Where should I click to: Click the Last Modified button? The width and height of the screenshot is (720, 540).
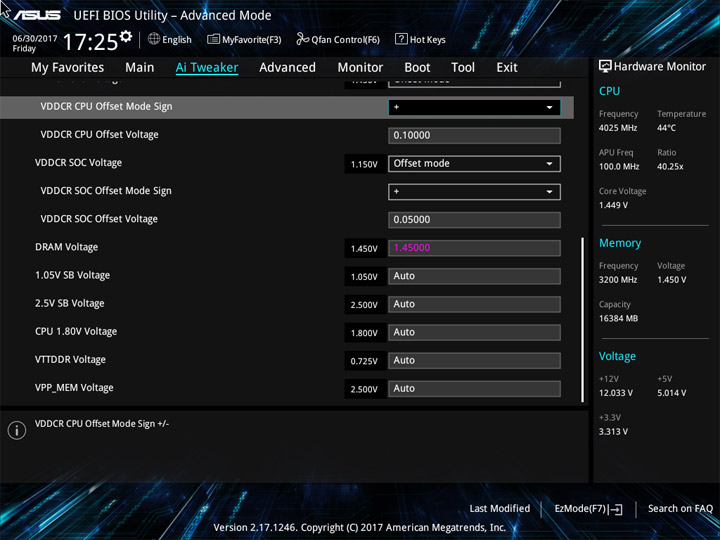(500, 508)
